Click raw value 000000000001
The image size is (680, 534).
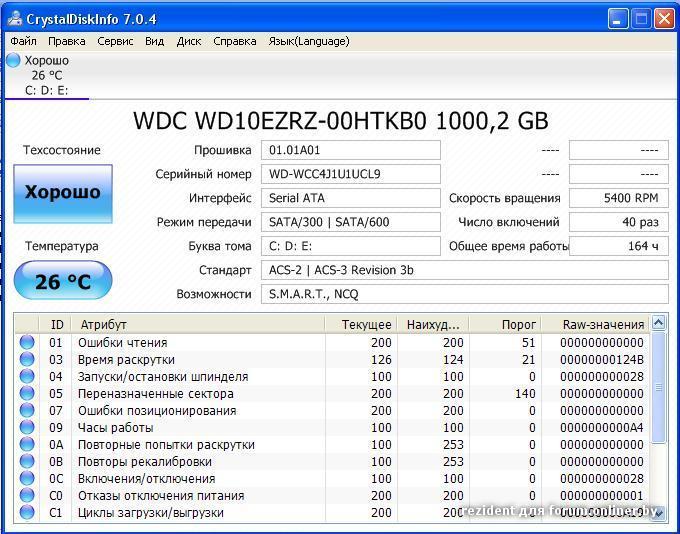[602, 495]
